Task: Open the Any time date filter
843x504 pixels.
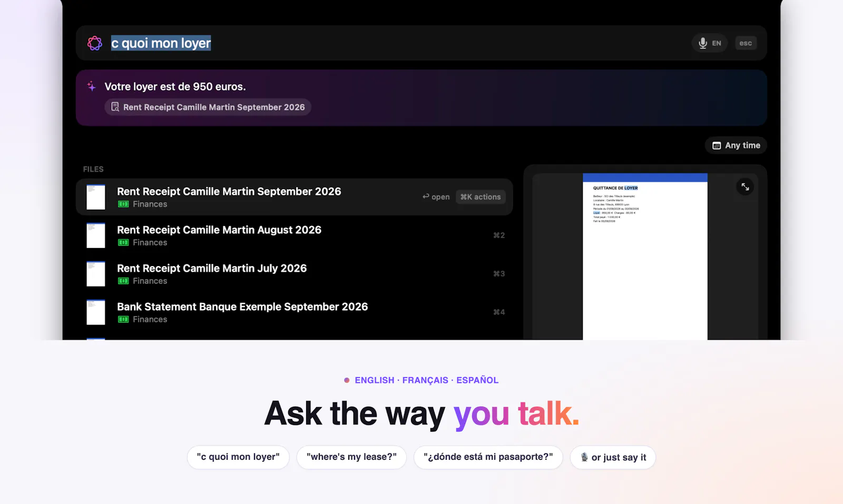Action: pos(736,145)
